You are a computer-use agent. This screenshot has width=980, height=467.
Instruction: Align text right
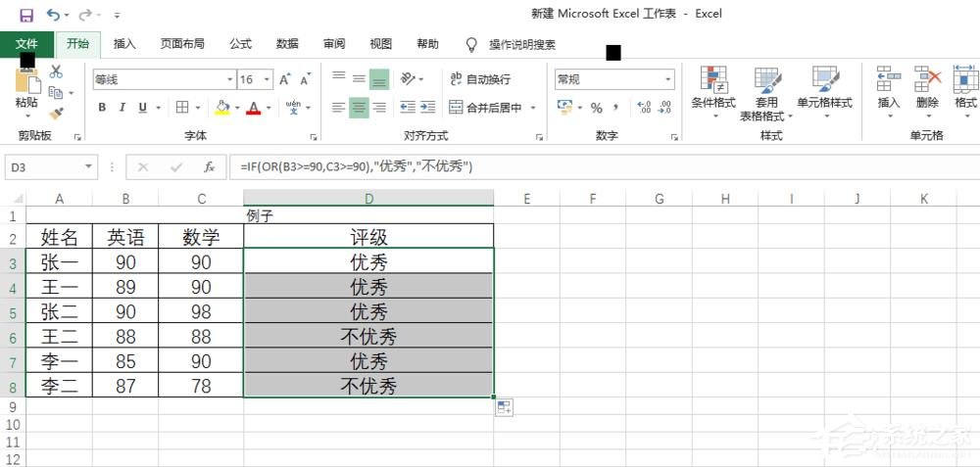tap(378, 108)
